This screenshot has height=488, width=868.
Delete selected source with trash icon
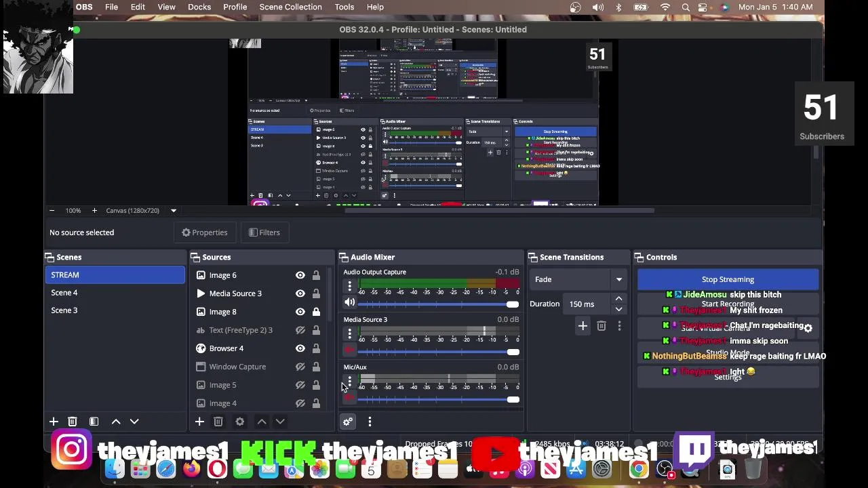(x=218, y=422)
